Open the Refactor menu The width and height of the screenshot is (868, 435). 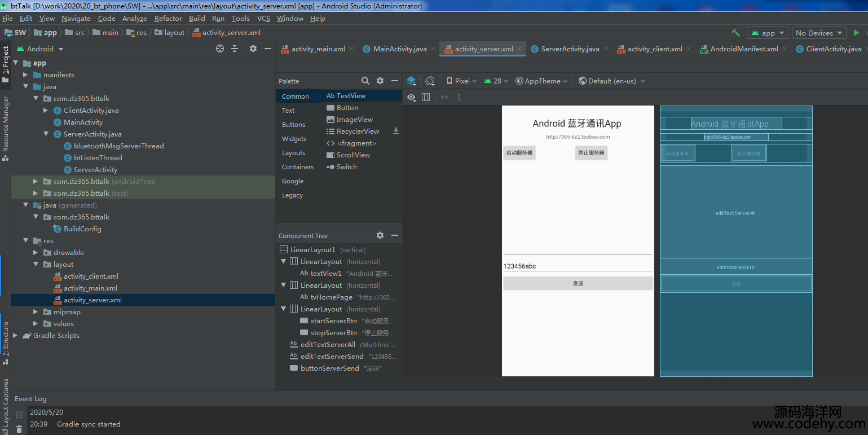coord(168,18)
